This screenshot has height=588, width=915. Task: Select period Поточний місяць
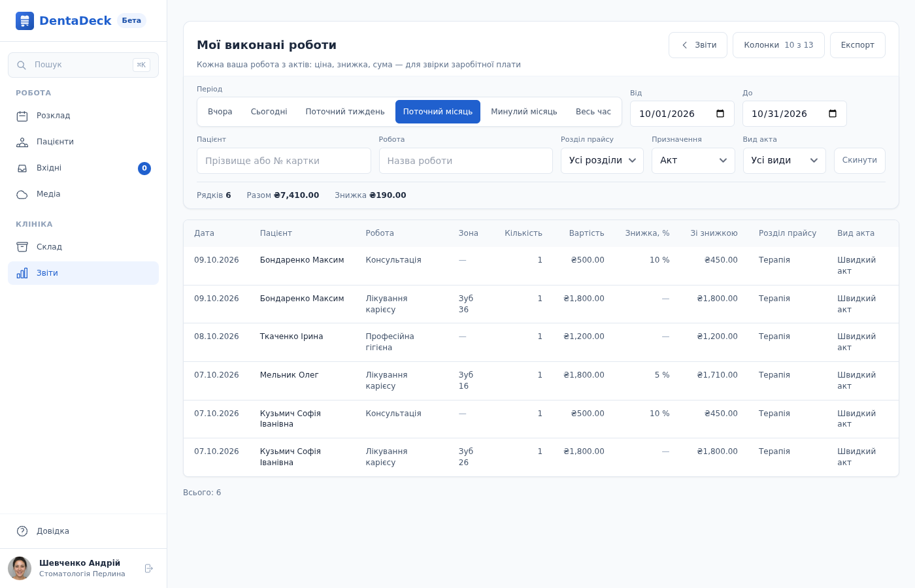[438, 112]
